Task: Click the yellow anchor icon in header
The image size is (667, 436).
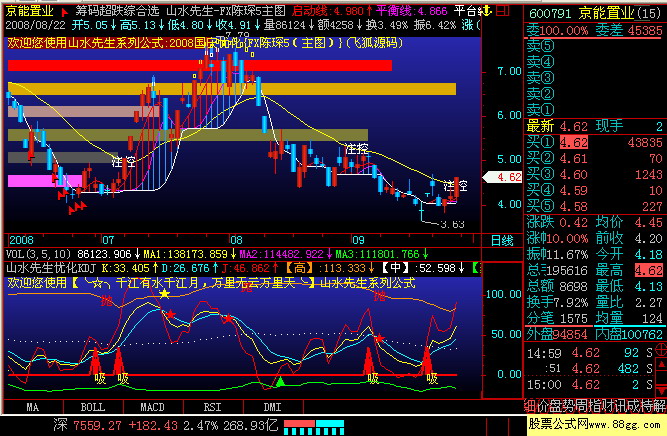Action: tap(487, 10)
